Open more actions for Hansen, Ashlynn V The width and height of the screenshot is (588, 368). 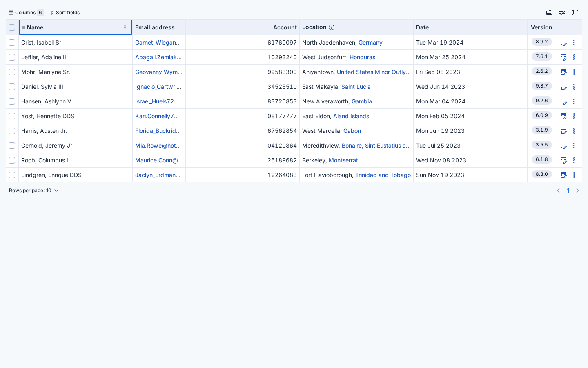click(574, 101)
